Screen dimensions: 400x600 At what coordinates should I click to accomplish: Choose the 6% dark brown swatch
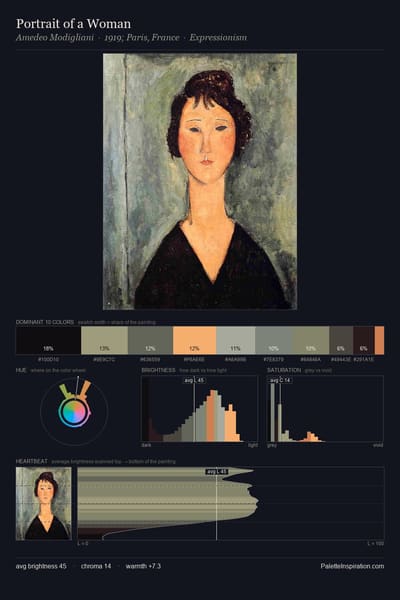pyautogui.click(x=364, y=340)
